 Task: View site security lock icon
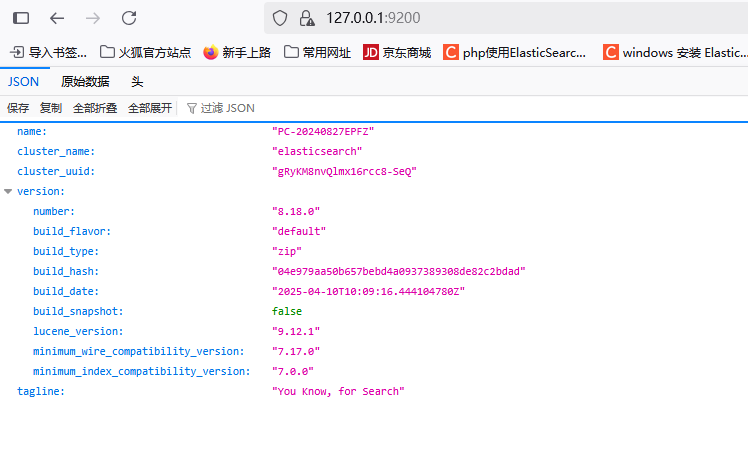[x=307, y=18]
